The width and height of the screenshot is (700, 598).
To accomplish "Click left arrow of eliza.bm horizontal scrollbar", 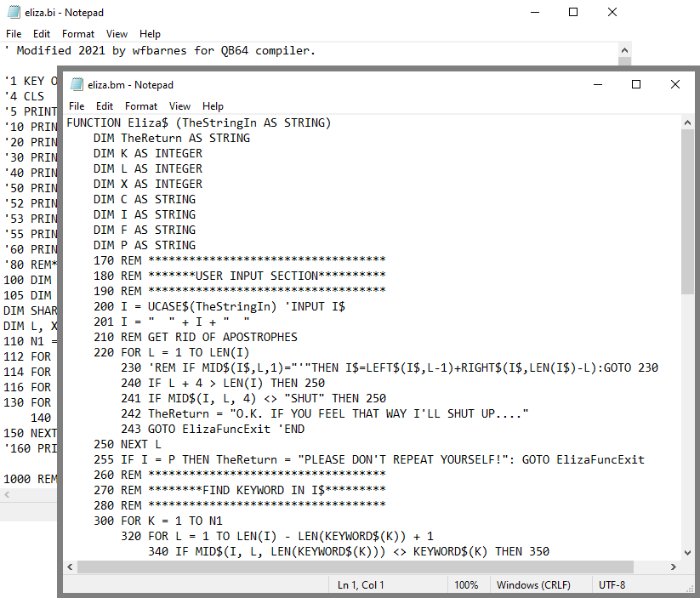I will [71, 567].
